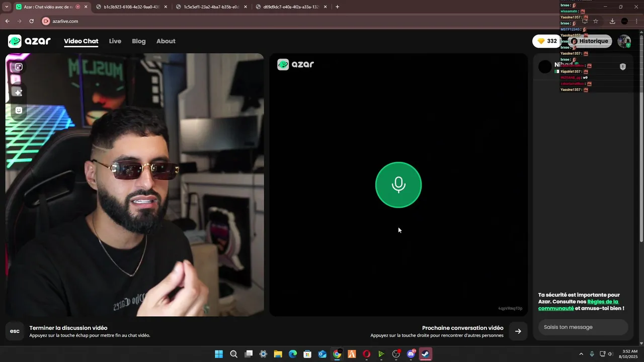Switch to the Live tab
The image size is (644, 362).
(115, 41)
